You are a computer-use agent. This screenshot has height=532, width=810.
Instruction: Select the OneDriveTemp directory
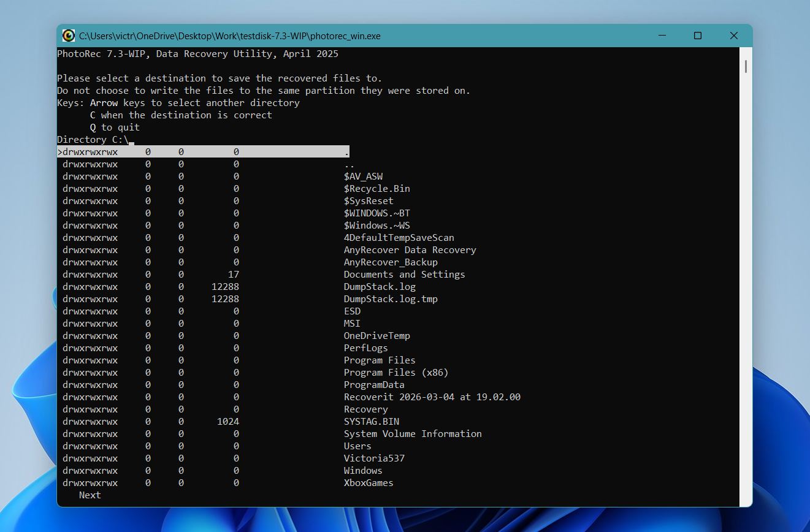377,335
